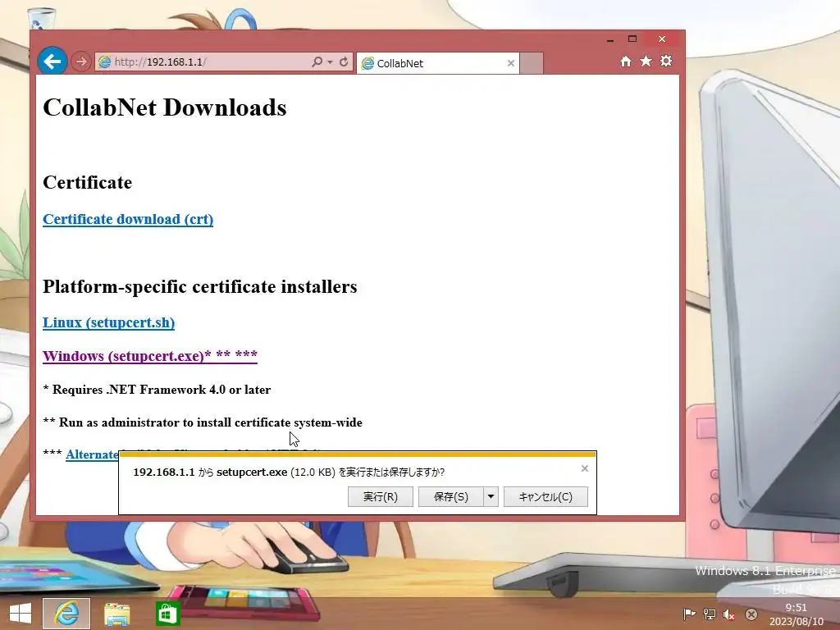Click the CollabNet Downloads heading

click(164, 107)
